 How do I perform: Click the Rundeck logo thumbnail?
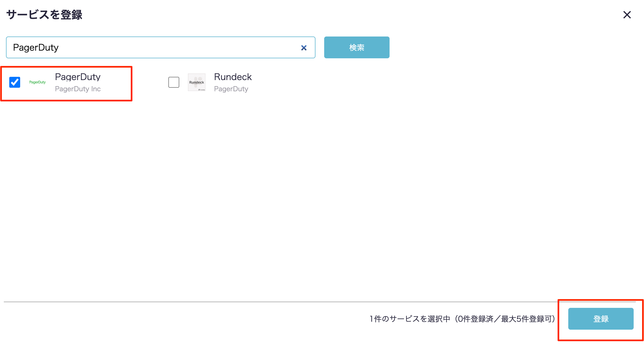pyautogui.click(x=196, y=82)
